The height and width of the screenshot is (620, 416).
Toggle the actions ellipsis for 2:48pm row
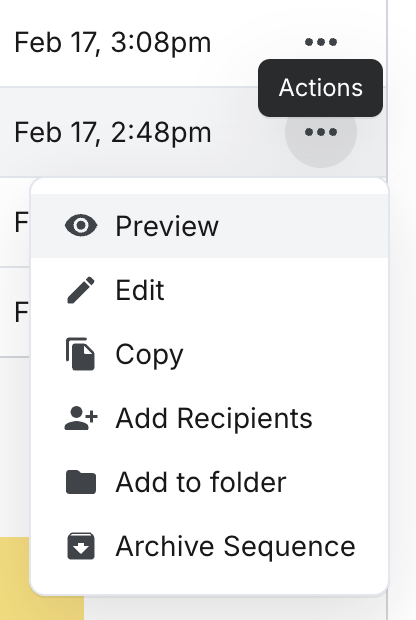click(x=321, y=132)
